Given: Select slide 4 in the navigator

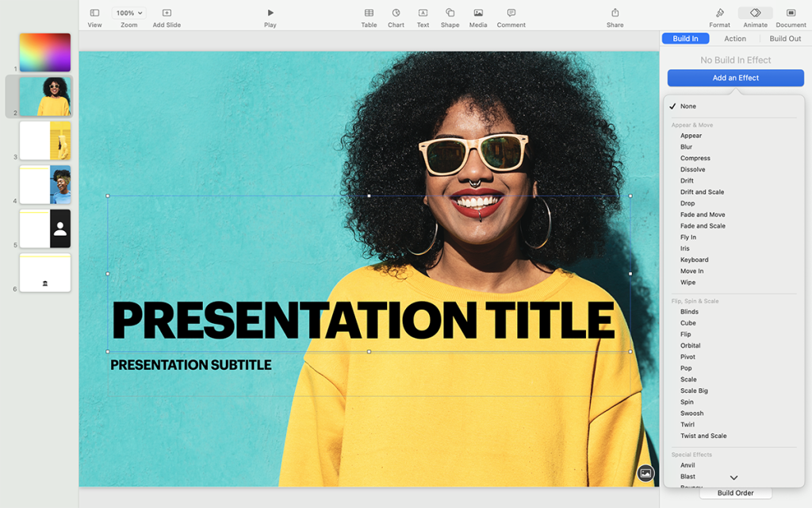Looking at the screenshot, I should (x=45, y=184).
